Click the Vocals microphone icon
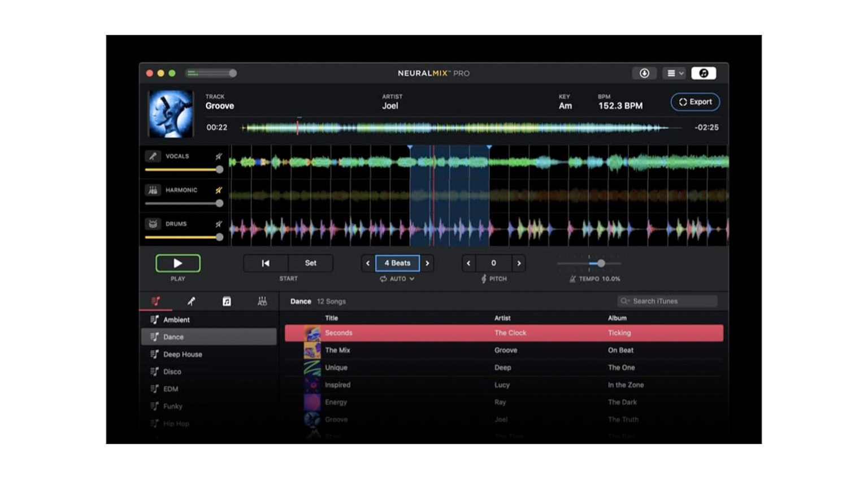Image resolution: width=868 pixels, height=479 pixels. click(153, 156)
